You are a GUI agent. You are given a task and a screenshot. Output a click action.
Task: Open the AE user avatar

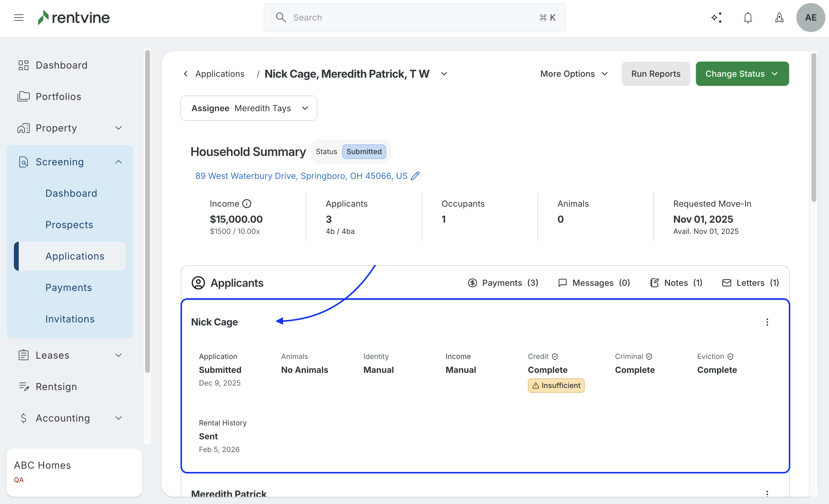tap(810, 18)
